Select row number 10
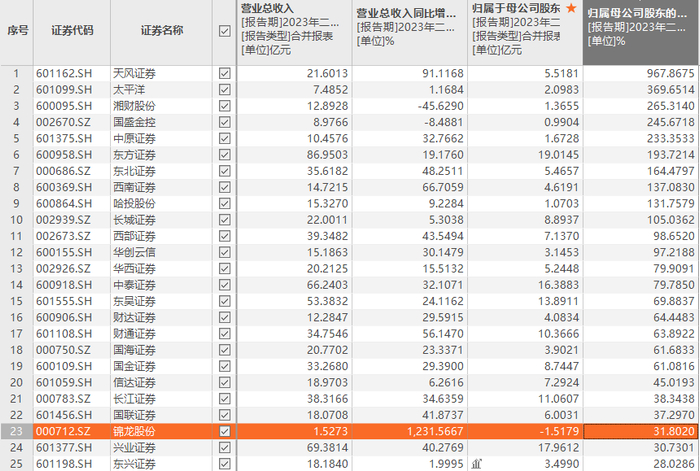Screen dimensions: 700x471 (16, 220)
